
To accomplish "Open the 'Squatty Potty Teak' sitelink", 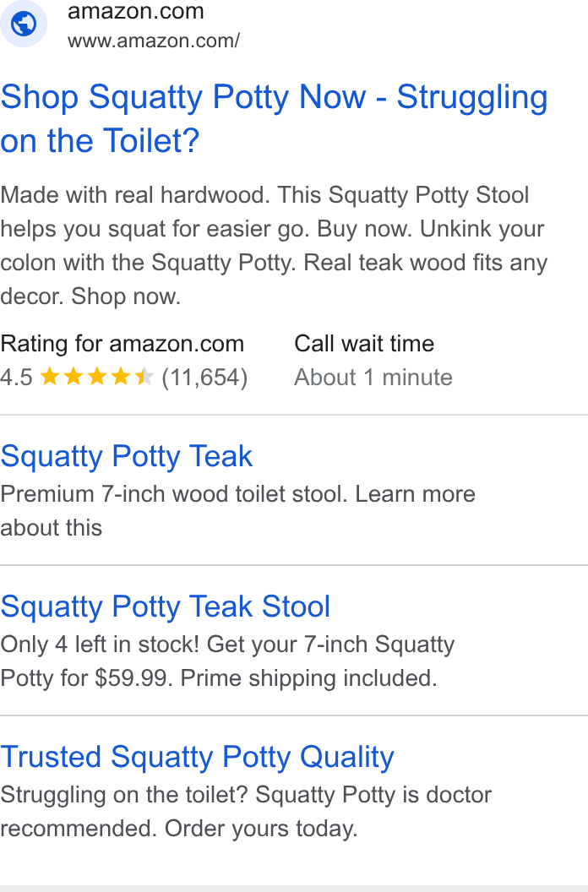I will [127, 456].
